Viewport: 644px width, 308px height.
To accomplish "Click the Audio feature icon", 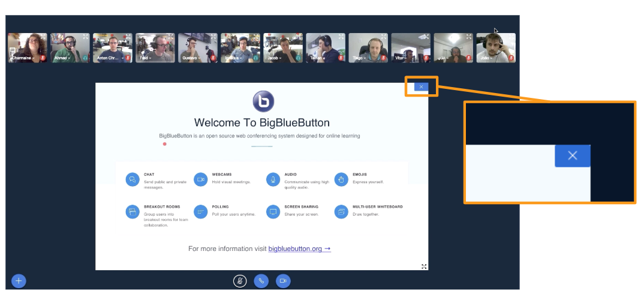I will 273,180.
